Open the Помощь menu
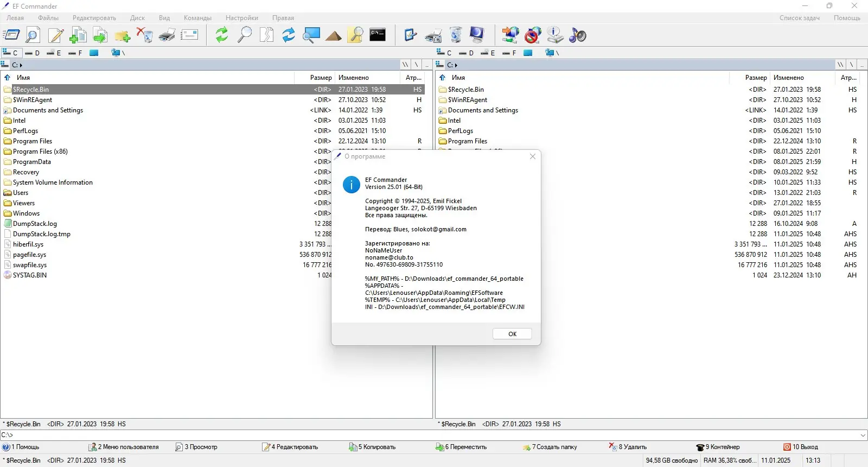This screenshot has height=467, width=868. click(x=847, y=18)
